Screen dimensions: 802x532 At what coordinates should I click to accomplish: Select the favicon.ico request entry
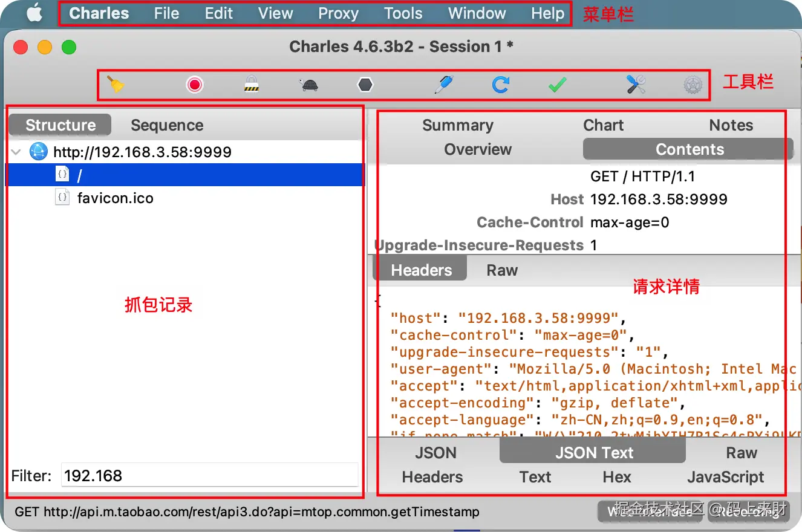pos(115,198)
